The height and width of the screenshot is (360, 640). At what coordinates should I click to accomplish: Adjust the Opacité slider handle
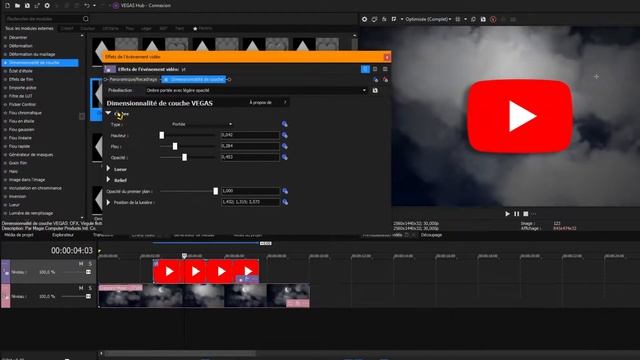(x=184, y=157)
